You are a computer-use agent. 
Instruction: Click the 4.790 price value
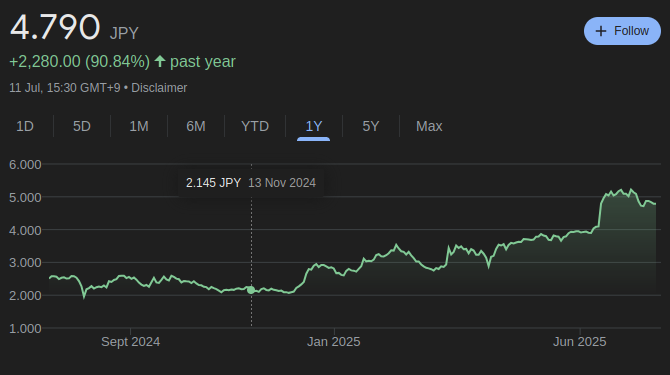[x=55, y=27]
